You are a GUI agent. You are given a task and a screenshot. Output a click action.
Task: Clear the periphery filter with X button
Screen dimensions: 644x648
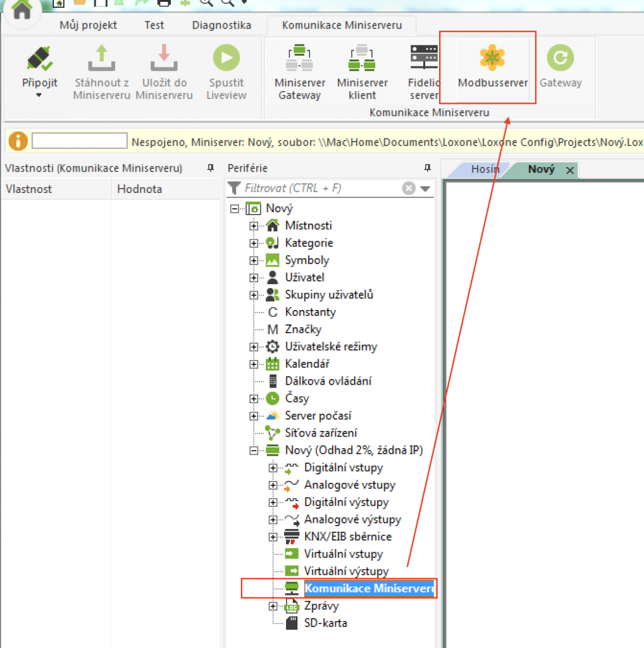409,188
